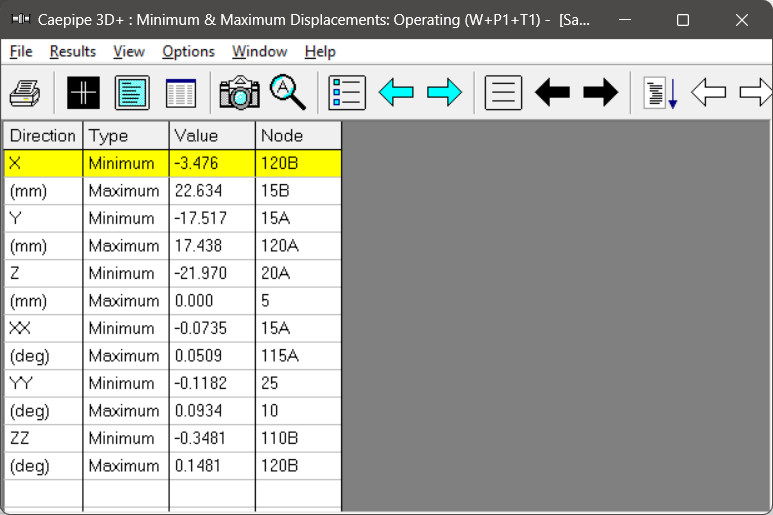Screen dimensions: 773x515
Task: Click the white left arrow icon
Action: coord(708,92)
